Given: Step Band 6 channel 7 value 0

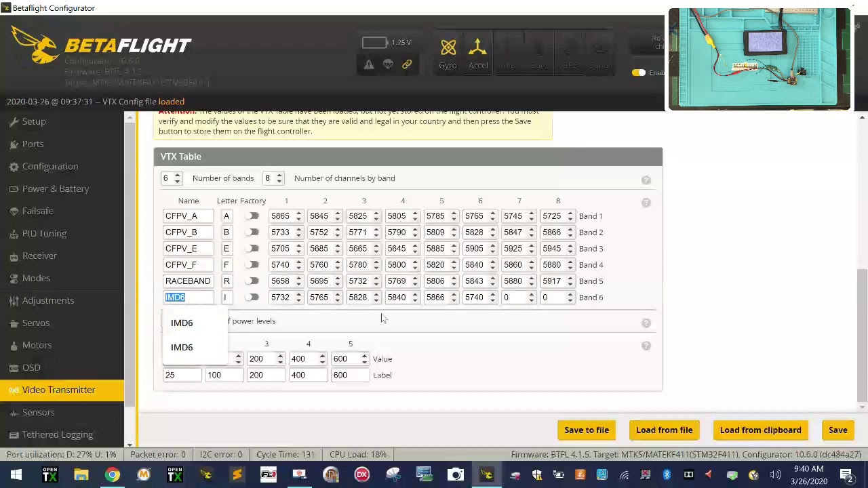Looking at the screenshot, I should 532,298.
